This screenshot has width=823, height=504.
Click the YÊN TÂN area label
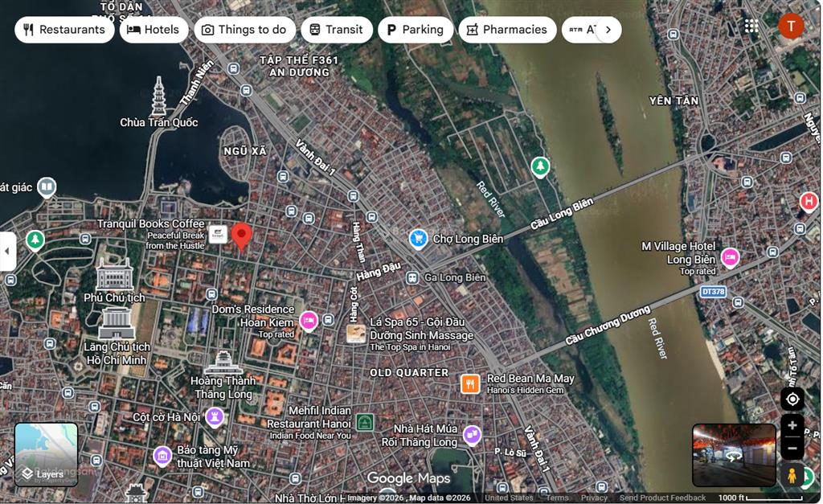pyautogui.click(x=674, y=100)
